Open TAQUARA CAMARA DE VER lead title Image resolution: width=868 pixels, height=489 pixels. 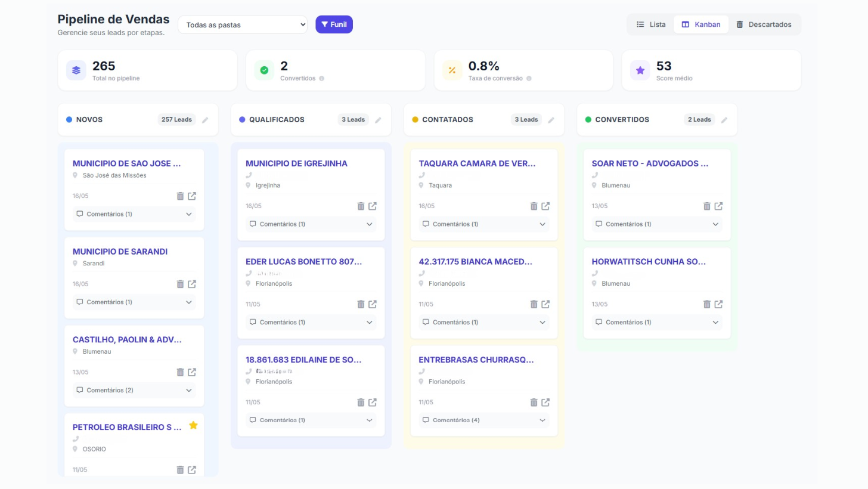(477, 163)
